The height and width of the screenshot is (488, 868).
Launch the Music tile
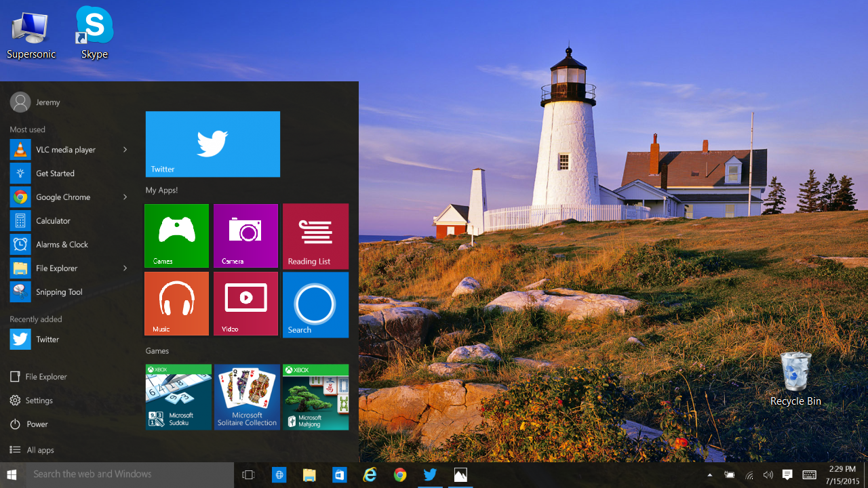click(176, 304)
